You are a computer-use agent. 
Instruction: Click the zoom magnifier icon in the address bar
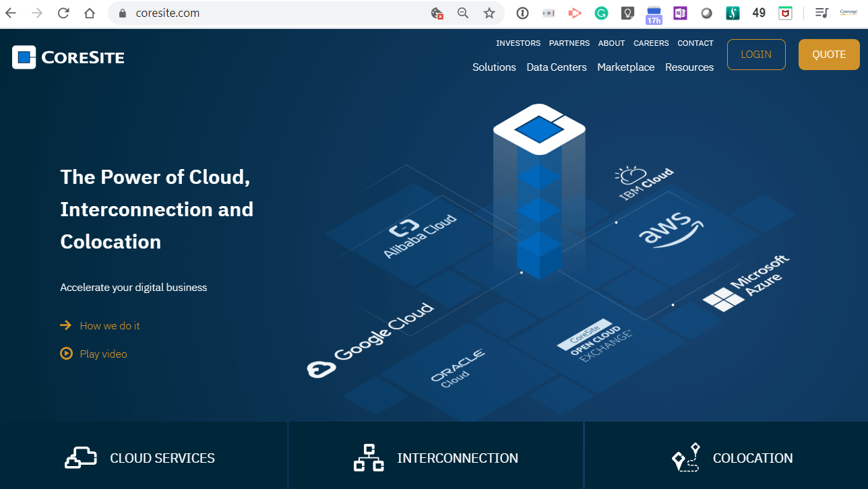pos(462,13)
